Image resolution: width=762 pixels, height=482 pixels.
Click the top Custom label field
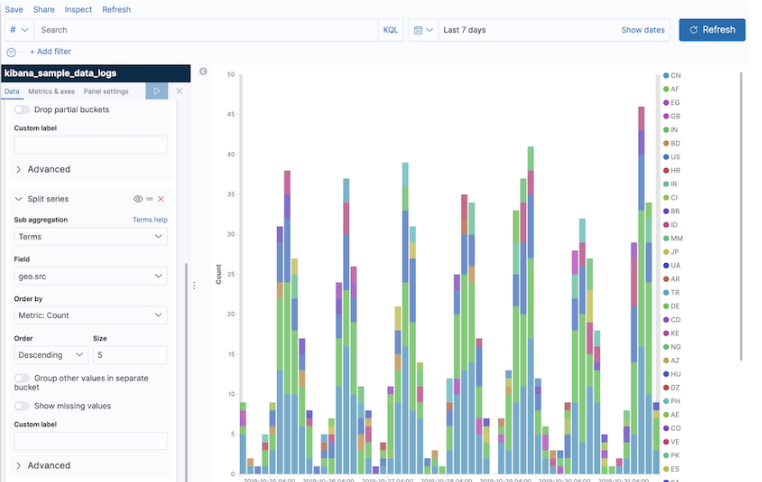point(90,145)
